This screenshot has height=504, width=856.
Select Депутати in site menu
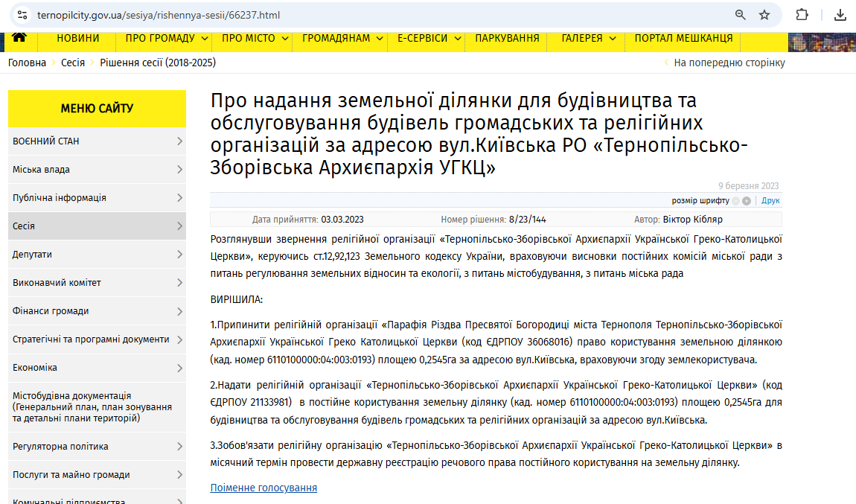98,255
